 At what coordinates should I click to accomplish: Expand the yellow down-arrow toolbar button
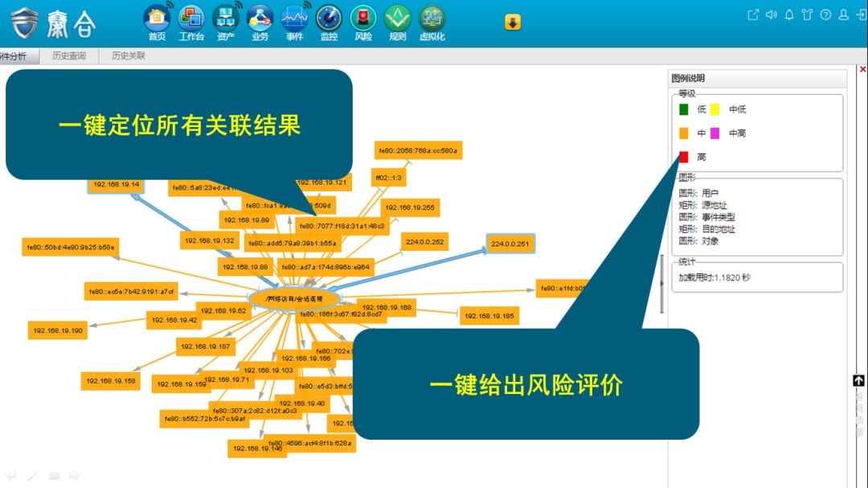(x=513, y=23)
